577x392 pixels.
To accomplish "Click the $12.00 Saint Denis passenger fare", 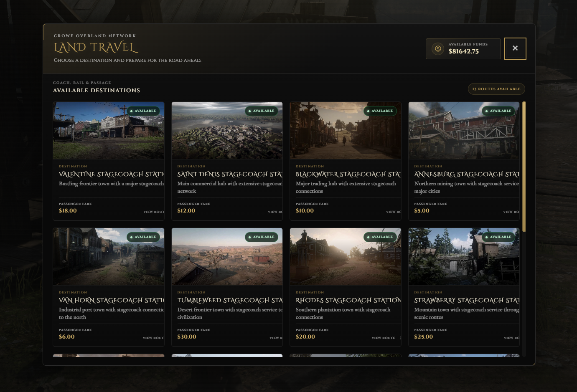I will tap(186, 211).
